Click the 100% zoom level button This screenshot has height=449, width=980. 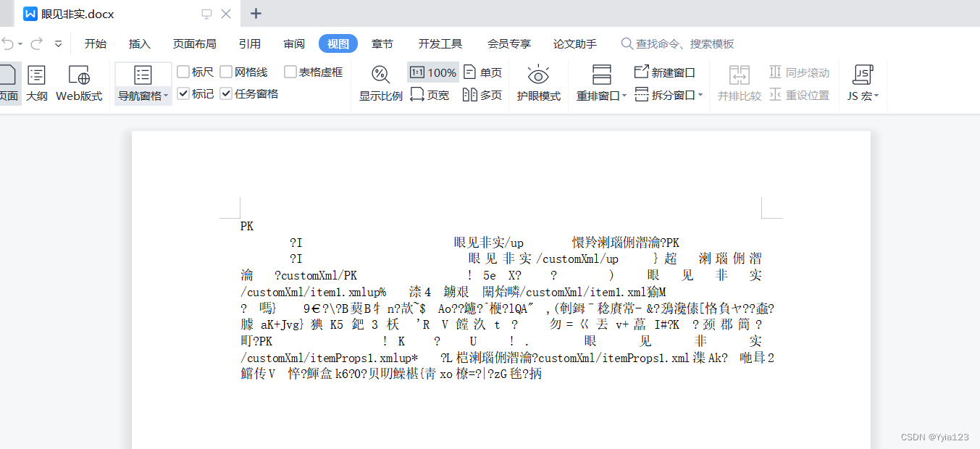coord(432,72)
